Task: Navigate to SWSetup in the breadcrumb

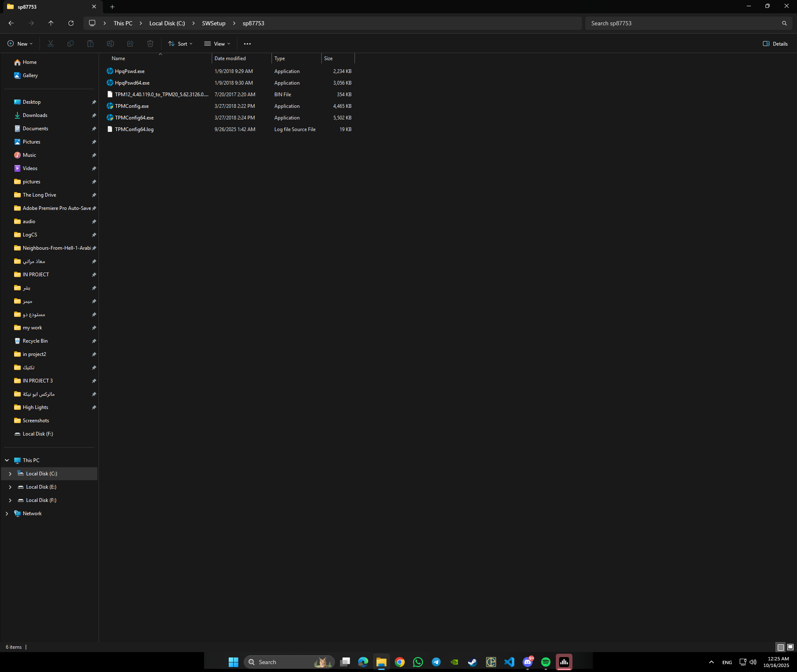Action: 213,23
